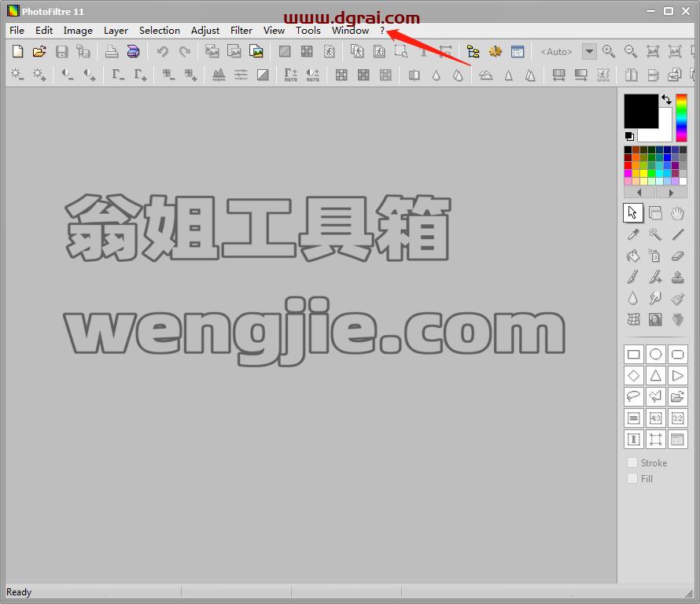
Task: Click the Brightness minus sun icon
Action: pos(17,74)
